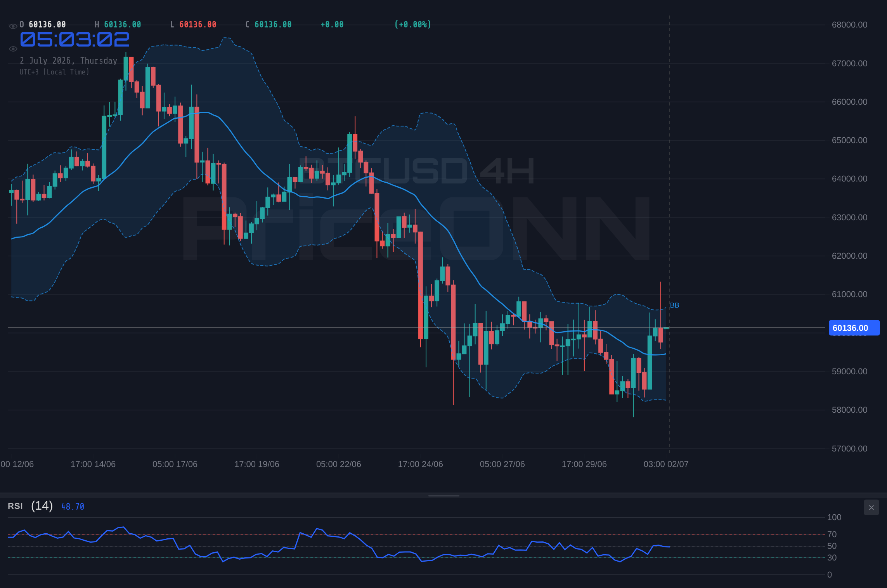Click the Low value 60136.00 in the header

coord(197,25)
